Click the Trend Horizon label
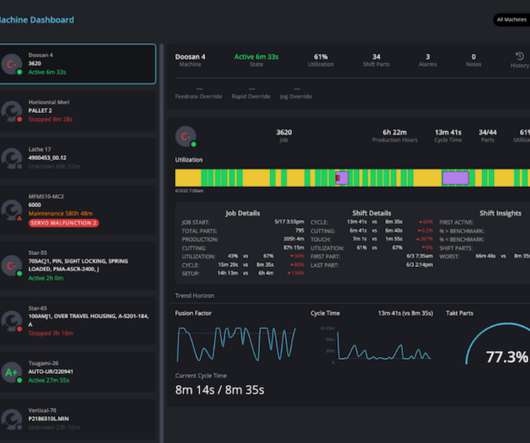Viewport: 530px width, 443px height. tap(195, 296)
